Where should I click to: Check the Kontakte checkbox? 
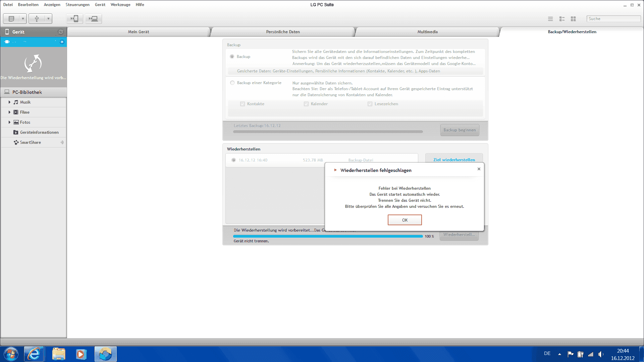tap(243, 104)
